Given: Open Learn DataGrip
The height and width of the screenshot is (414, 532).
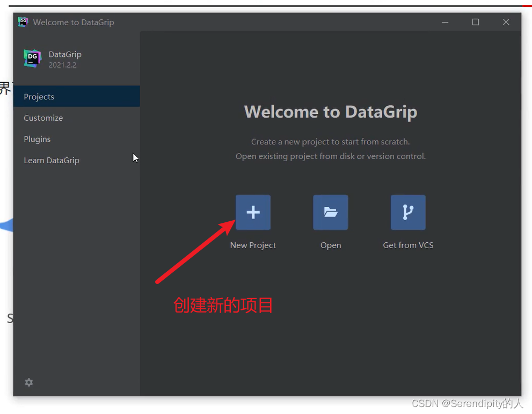Looking at the screenshot, I should coord(52,160).
